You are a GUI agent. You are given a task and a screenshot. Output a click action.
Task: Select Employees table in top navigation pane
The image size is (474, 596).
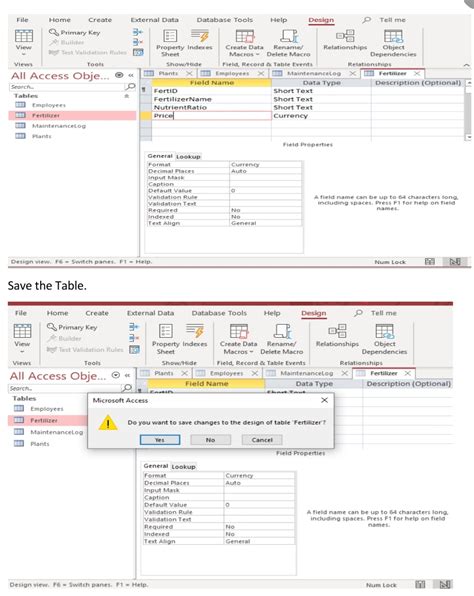point(49,105)
